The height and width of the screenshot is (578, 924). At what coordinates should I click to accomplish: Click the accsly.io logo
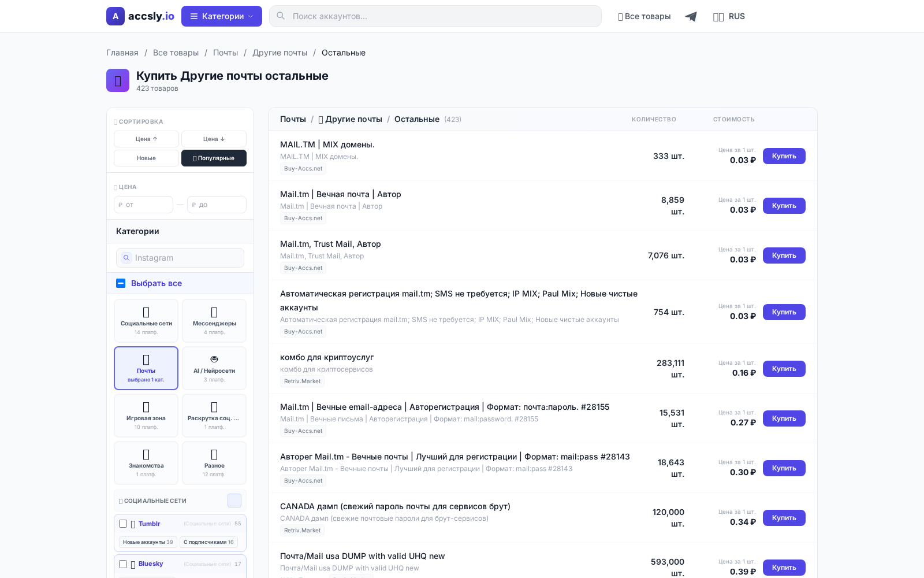(x=140, y=16)
